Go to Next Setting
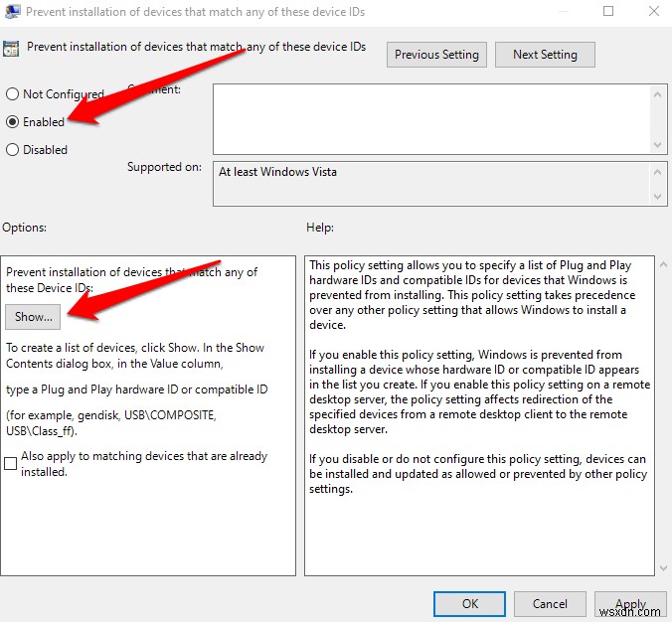672x622 pixels. click(545, 55)
